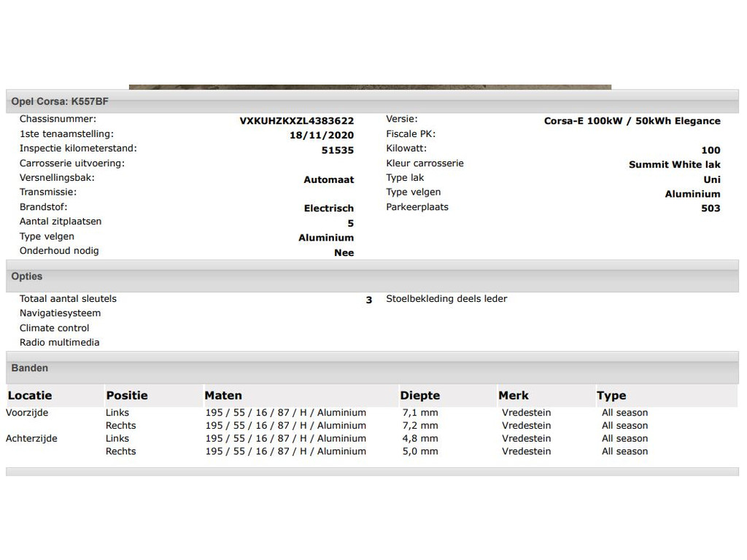Select the 'Banden' section header
The width and height of the screenshot is (747, 560).
372,368
